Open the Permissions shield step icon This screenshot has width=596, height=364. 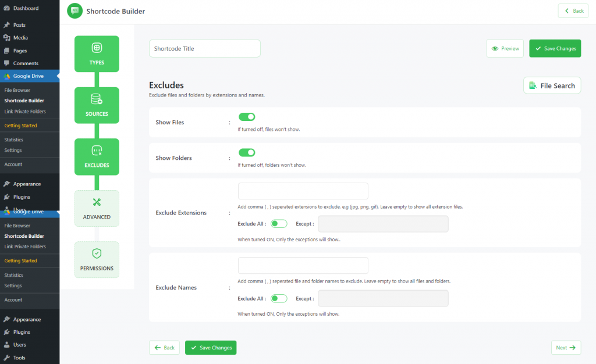[97, 253]
